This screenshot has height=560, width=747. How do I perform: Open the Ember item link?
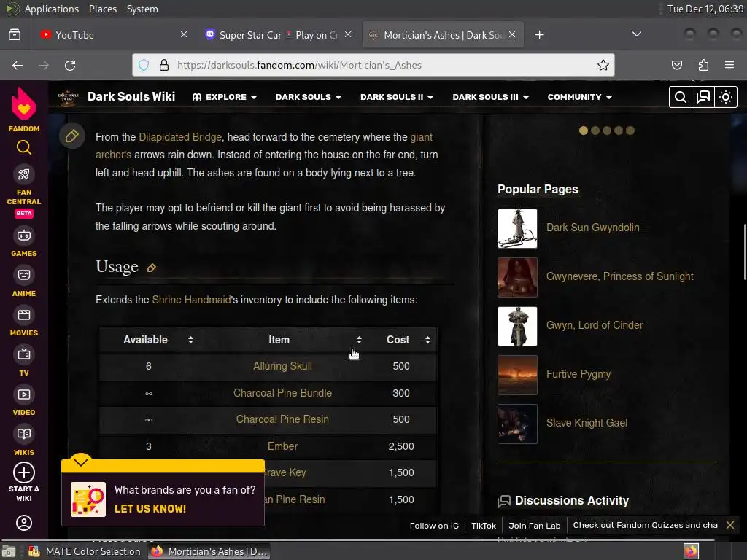pos(282,446)
